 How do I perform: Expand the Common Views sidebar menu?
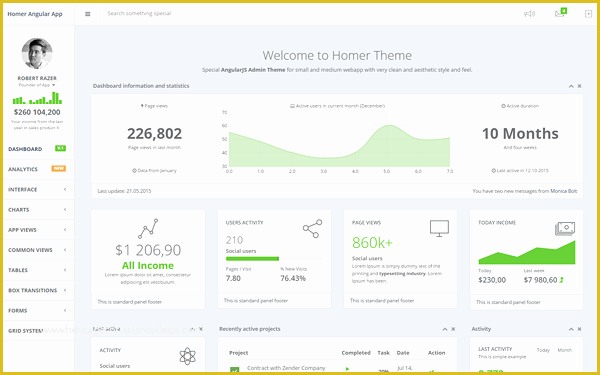pyautogui.click(x=37, y=250)
